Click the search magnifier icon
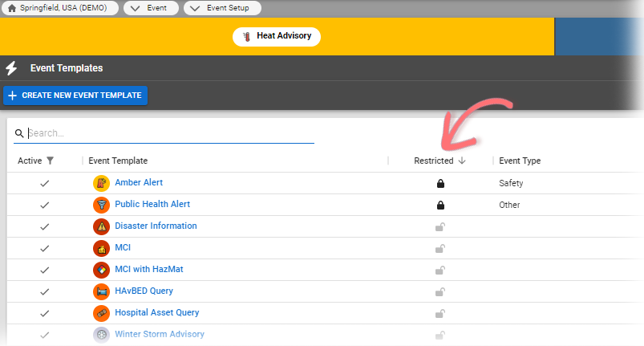 [19, 133]
